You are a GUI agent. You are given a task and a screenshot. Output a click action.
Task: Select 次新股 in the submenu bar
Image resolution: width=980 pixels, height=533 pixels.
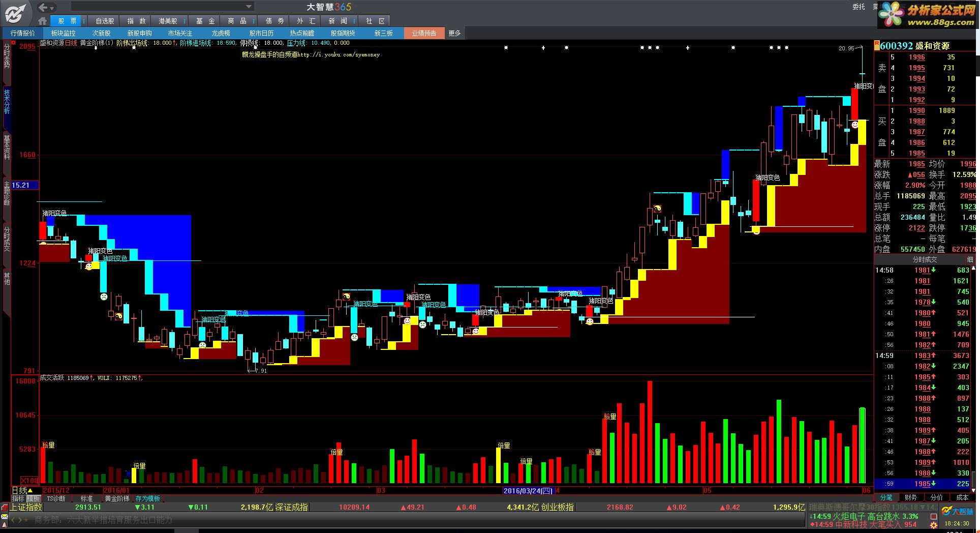[101, 33]
